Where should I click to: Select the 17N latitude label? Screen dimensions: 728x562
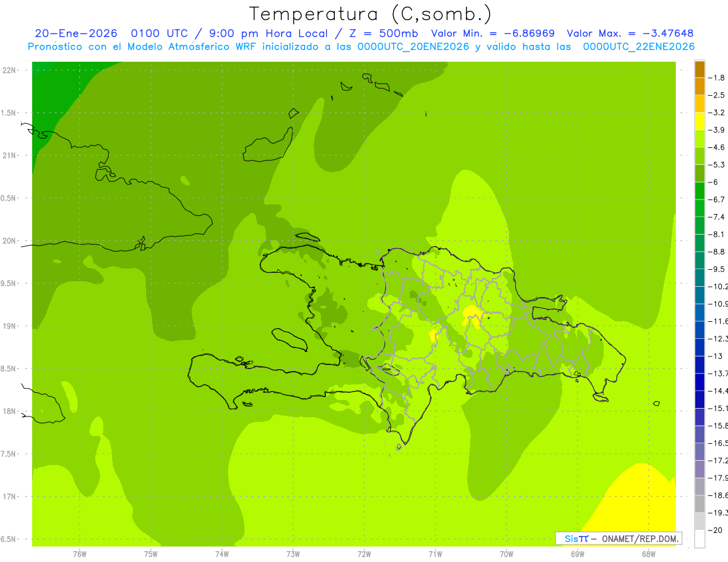click(x=9, y=497)
